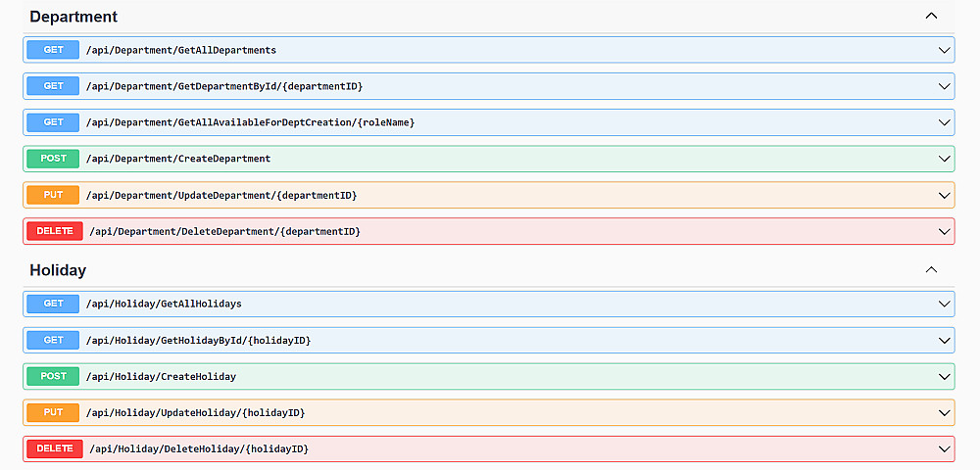Click the POST badge for CreateHoliday
980x470 pixels.
[x=53, y=376]
